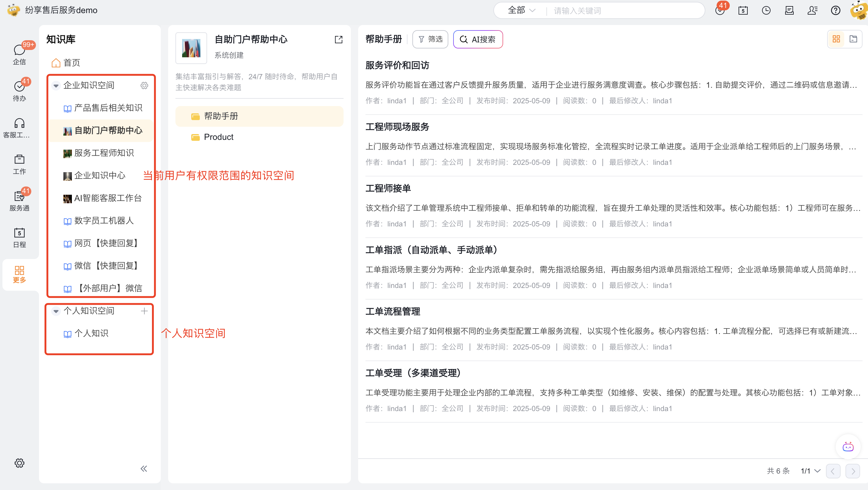Screen dimensions: 868x490
Task: Click the 自助门户帮助中心 cover thumbnail
Action: (191, 48)
